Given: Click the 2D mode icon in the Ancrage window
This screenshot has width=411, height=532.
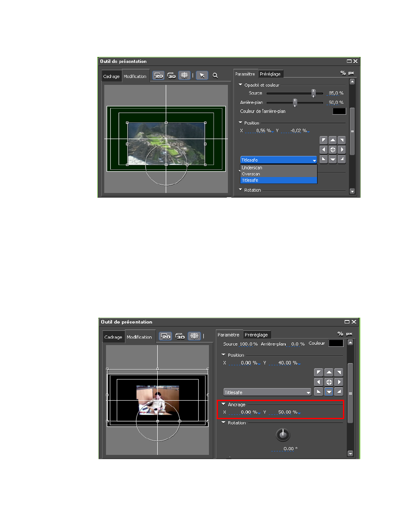Looking at the screenshot, I should tap(165, 336).
